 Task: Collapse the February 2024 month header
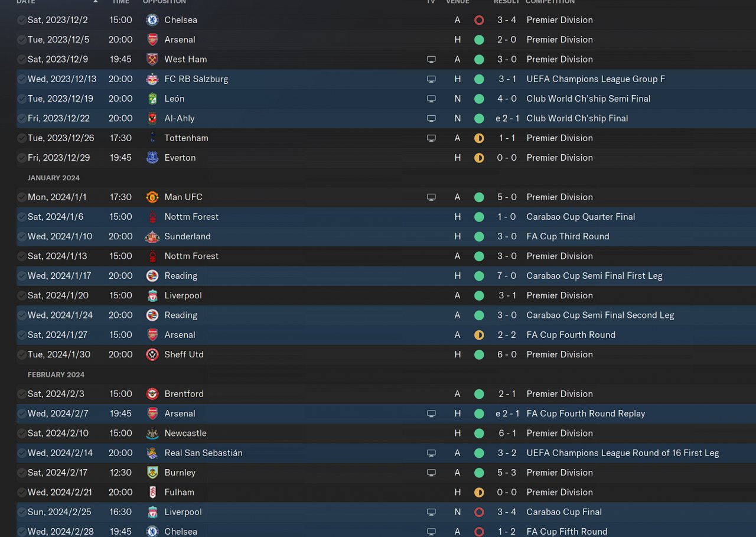56,375
